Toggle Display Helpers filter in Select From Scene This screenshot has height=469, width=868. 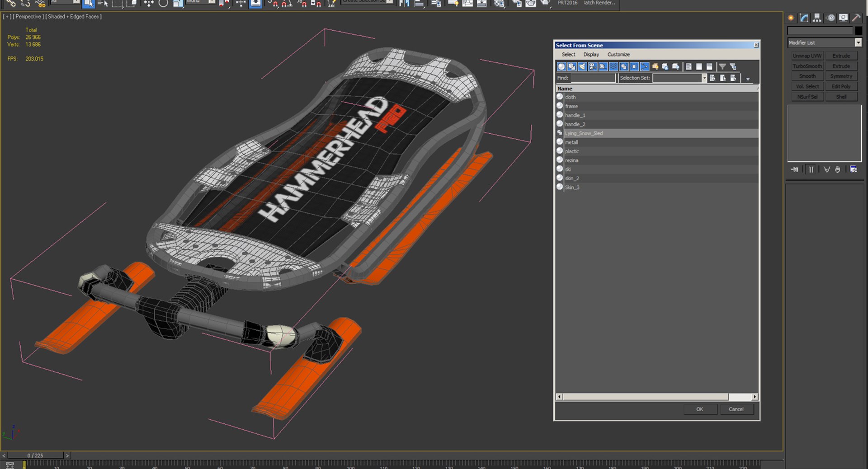603,66
